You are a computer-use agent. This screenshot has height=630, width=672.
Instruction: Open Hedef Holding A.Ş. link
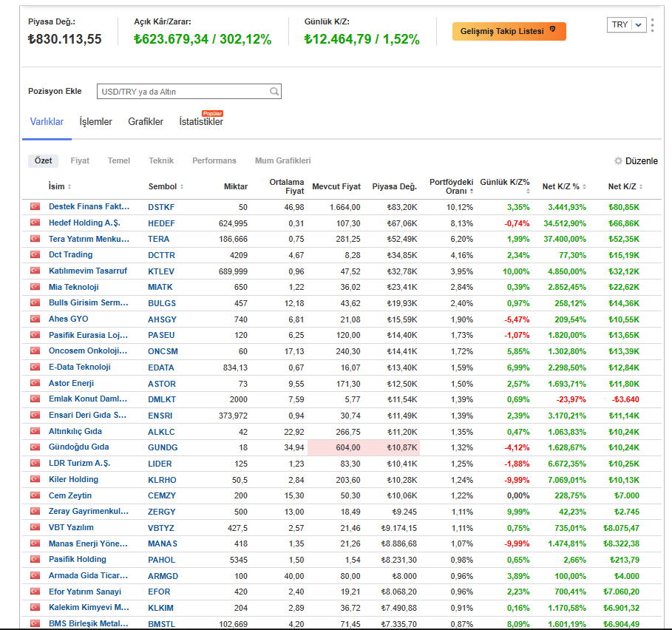point(84,223)
